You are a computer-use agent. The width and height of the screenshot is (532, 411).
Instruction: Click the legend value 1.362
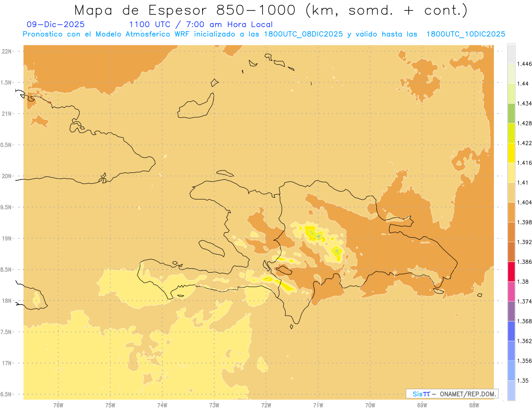click(524, 341)
